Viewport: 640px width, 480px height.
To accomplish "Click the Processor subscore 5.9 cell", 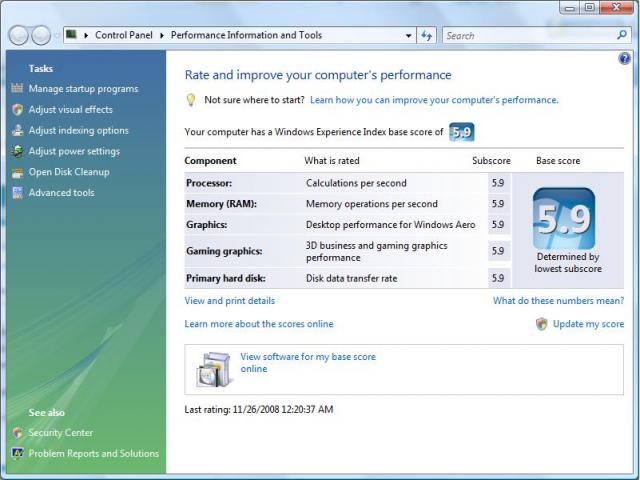I will [x=498, y=183].
